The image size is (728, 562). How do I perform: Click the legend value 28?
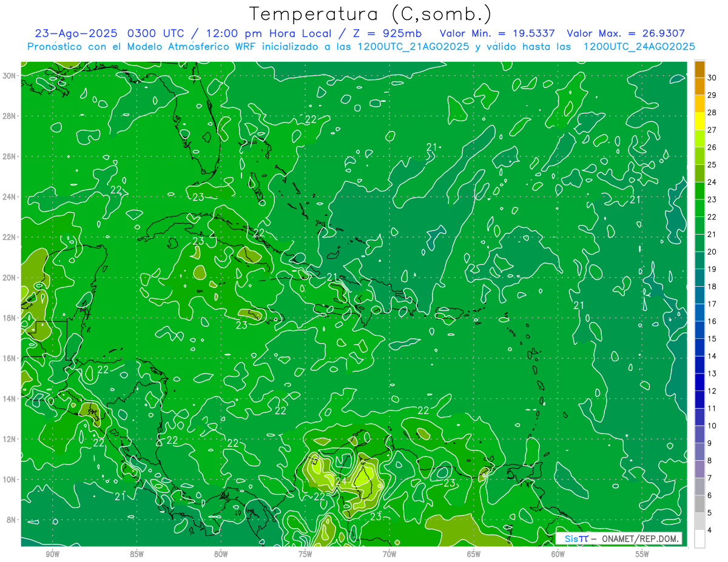click(x=712, y=113)
